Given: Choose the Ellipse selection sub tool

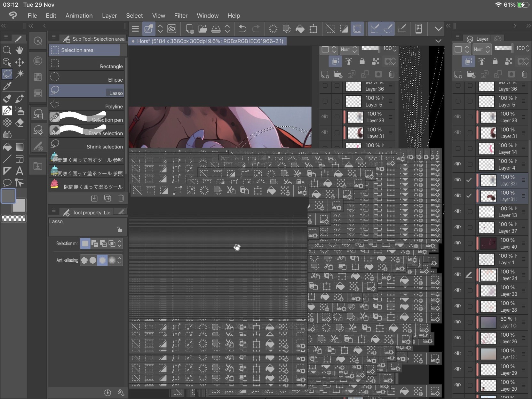Looking at the screenshot, I should pos(86,77).
